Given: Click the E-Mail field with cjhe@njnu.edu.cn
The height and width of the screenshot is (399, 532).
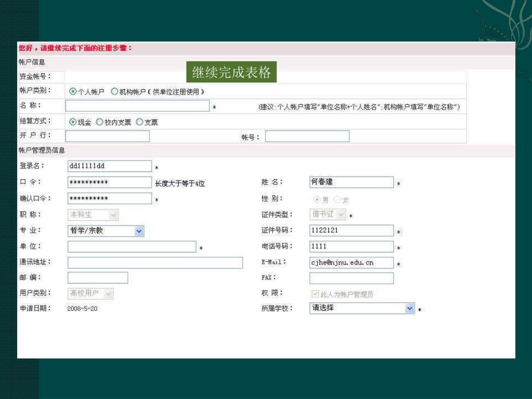Looking at the screenshot, I should pos(352,262).
